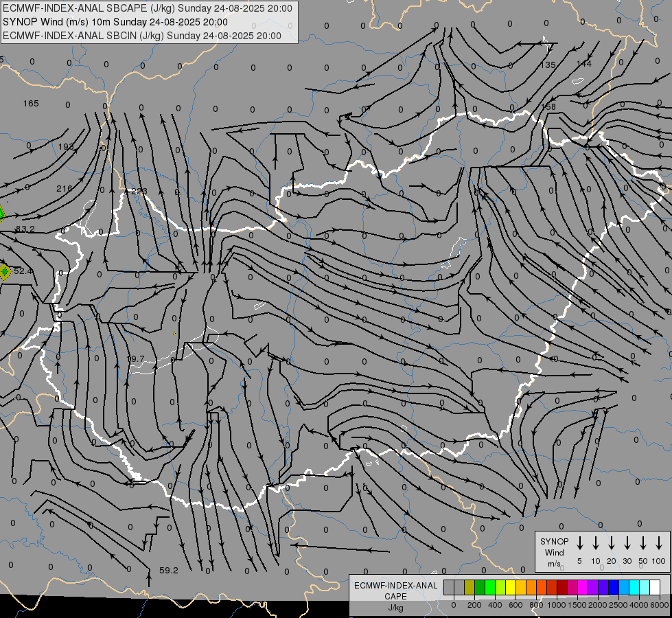Select the pure blue CAPE legend swatch
The width and height of the screenshot is (672, 618).
pyautogui.click(x=614, y=587)
